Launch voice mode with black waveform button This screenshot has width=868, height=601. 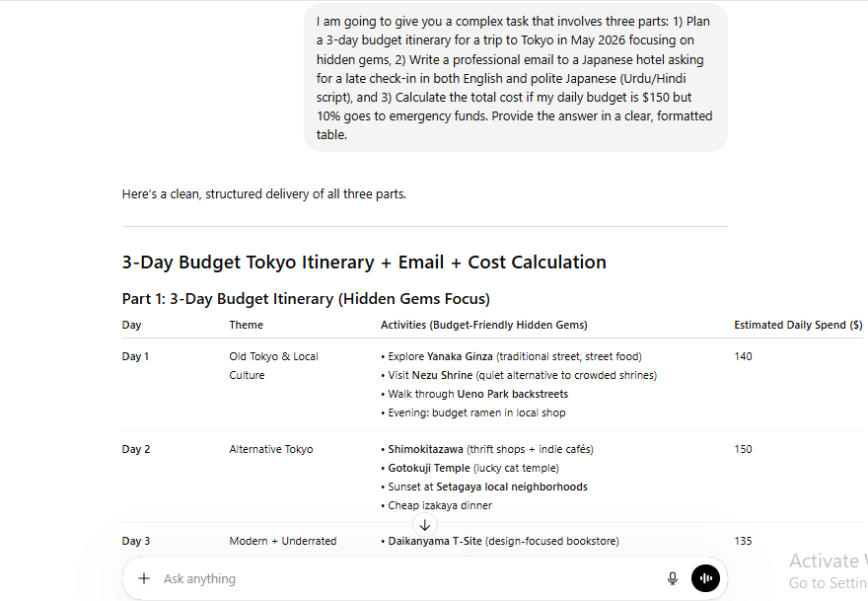[706, 578]
